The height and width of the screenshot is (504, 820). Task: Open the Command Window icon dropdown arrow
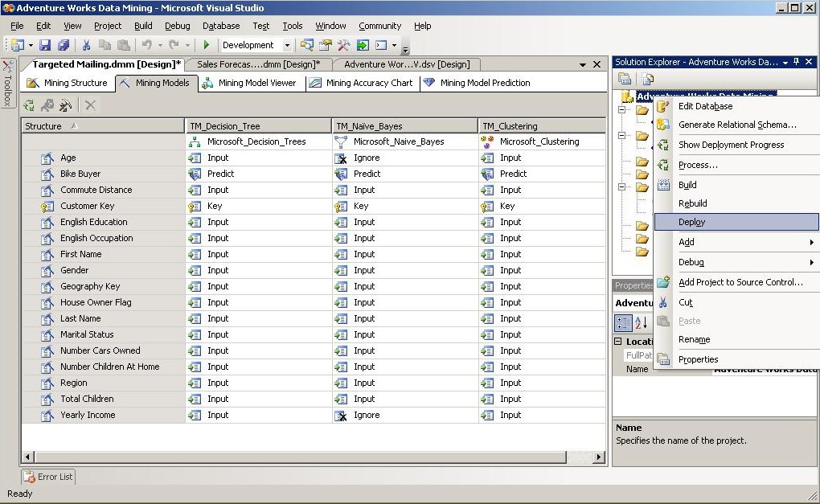click(394, 46)
